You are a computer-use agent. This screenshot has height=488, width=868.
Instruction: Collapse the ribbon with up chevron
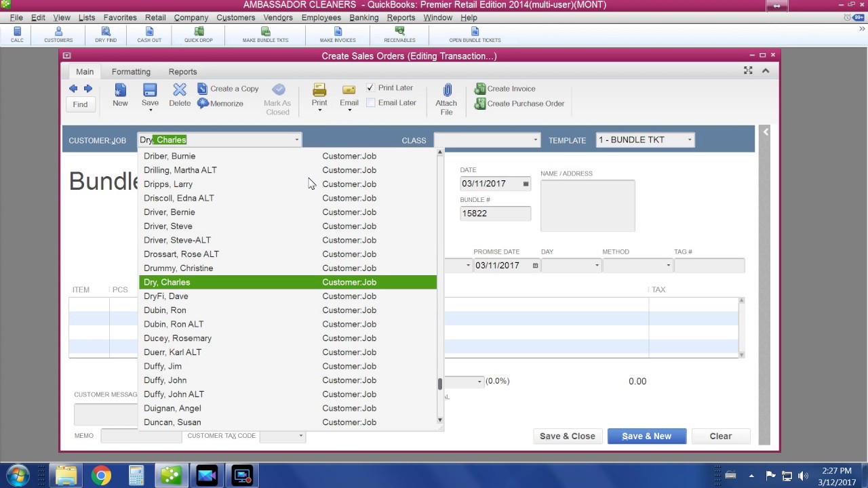click(766, 70)
